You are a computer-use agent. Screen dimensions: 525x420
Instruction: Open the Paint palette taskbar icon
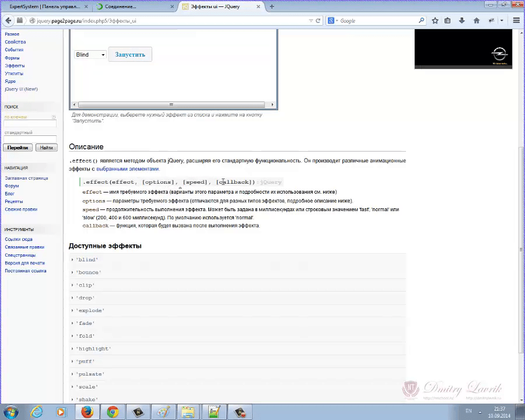tap(163, 412)
